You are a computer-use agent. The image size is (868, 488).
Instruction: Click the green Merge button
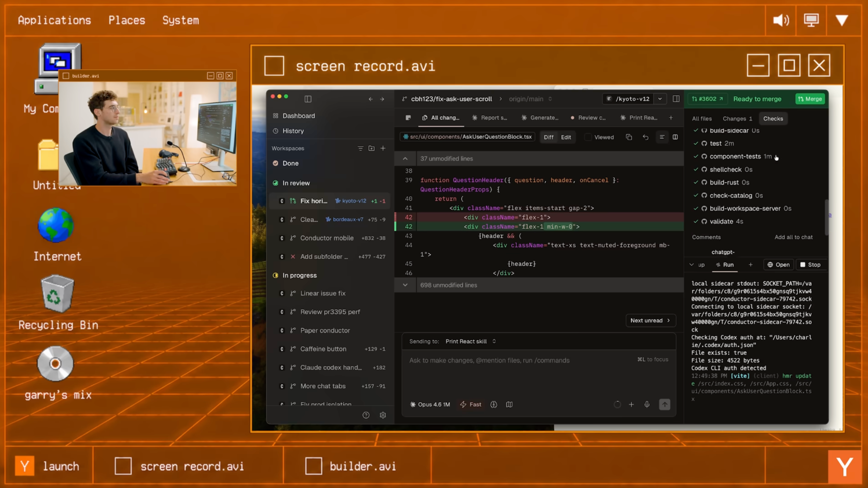pyautogui.click(x=810, y=99)
